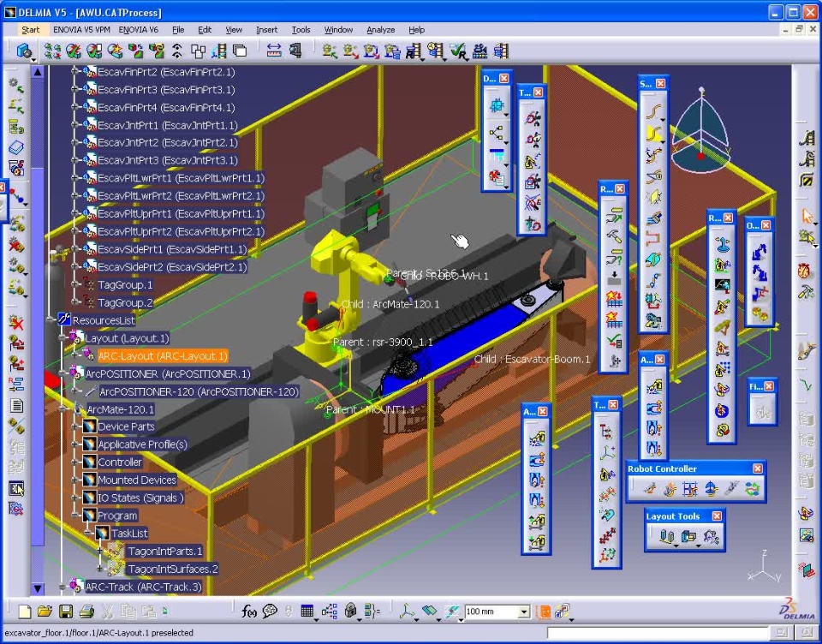The height and width of the screenshot is (644, 822).
Task: Collapse the Program node in tree
Action: (75, 516)
